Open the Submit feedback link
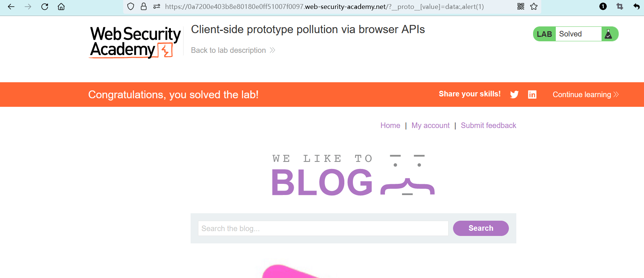 [488, 125]
